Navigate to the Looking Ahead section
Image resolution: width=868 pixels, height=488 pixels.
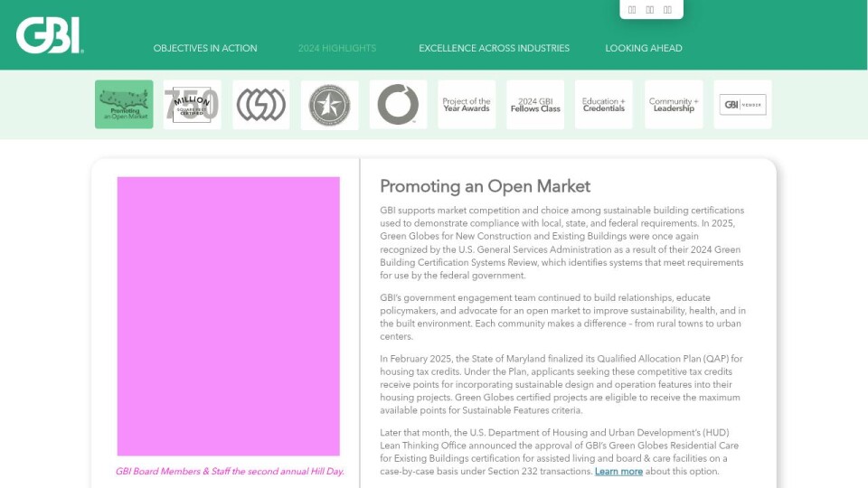[644, 48]
